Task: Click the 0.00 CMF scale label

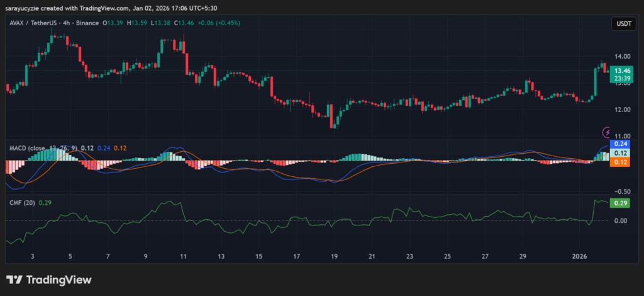Action: pyautogui.click(x=621, y=220)
